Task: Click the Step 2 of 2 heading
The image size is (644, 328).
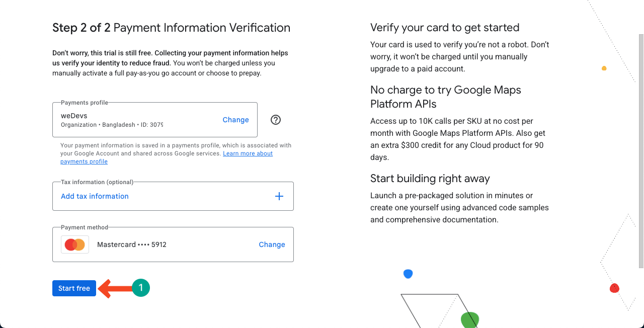Action: (x=171, y=28)
